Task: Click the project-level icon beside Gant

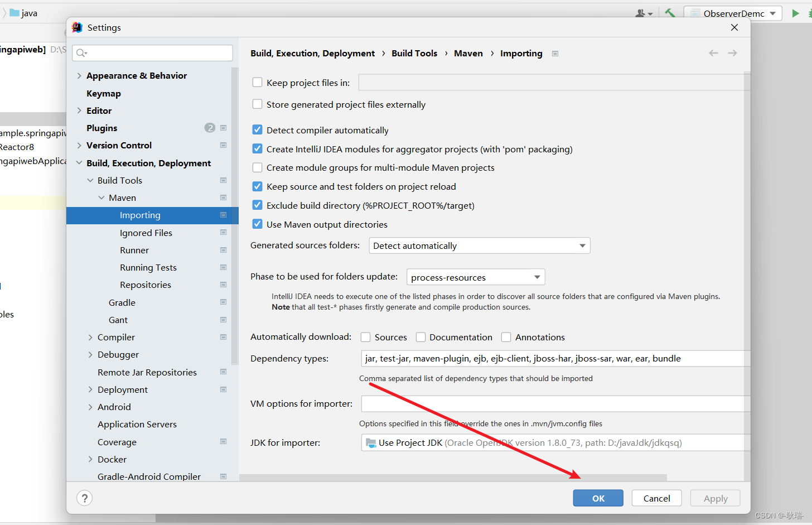Action: [223, 320]
